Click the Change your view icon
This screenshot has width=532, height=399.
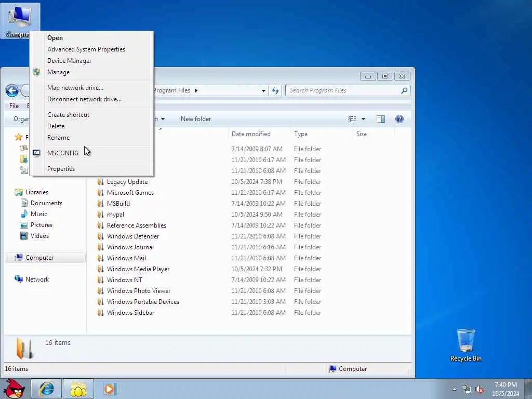click(x=352, y=119)
